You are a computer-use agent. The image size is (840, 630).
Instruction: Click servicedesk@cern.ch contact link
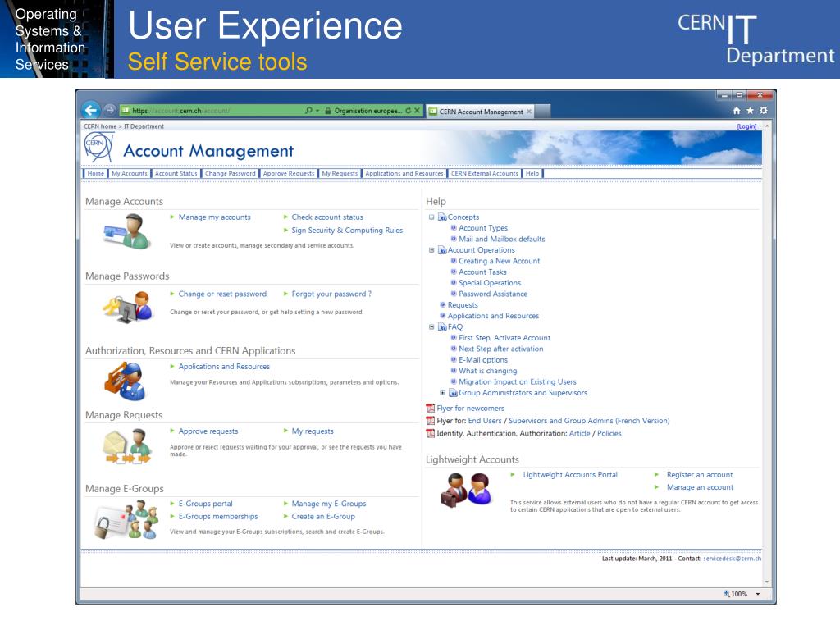(732, 558)
